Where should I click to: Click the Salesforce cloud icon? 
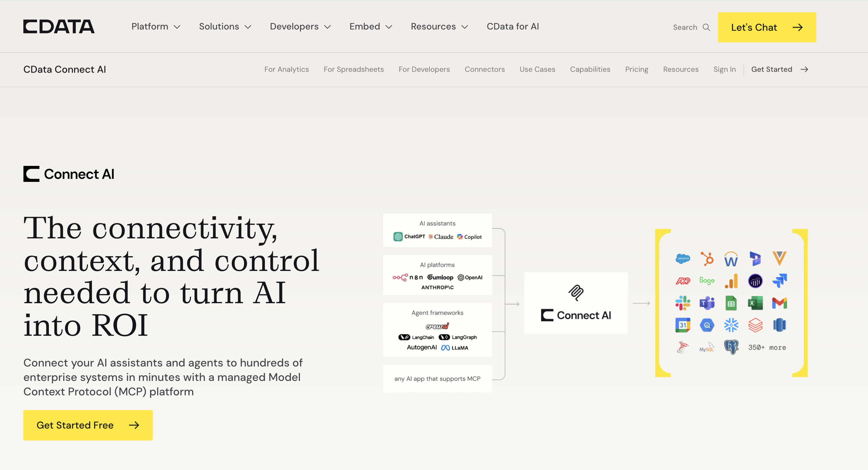point(683,259)
